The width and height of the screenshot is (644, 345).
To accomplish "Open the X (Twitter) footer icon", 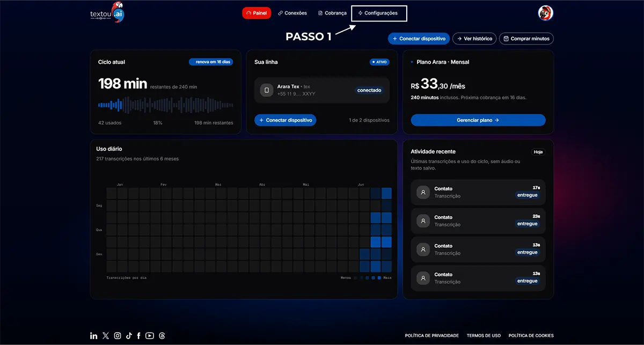I will click(106, 336).
